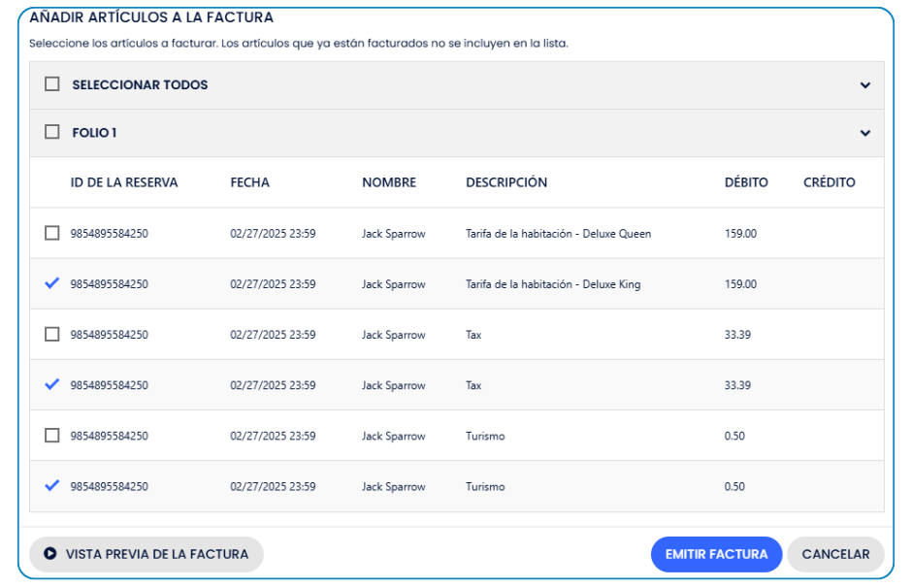Toggle the Seleccionar Todos checkbox
The image size is (912, 588).
pyautogui.click(x=52, y=85)
